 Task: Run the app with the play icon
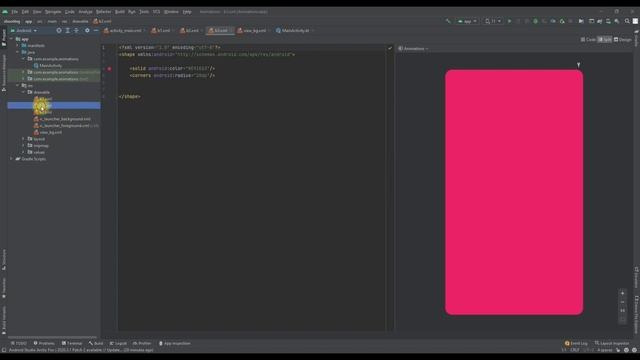(x=509, y=21)
